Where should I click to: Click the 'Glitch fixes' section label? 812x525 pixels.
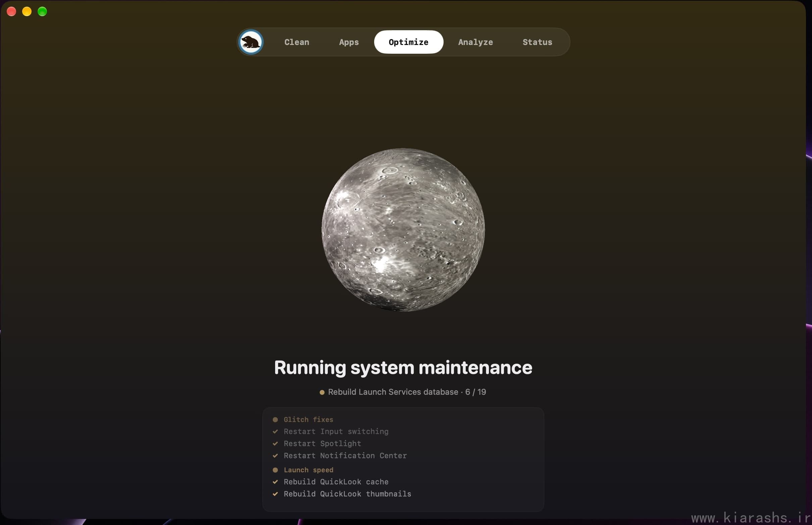[308, 420]
